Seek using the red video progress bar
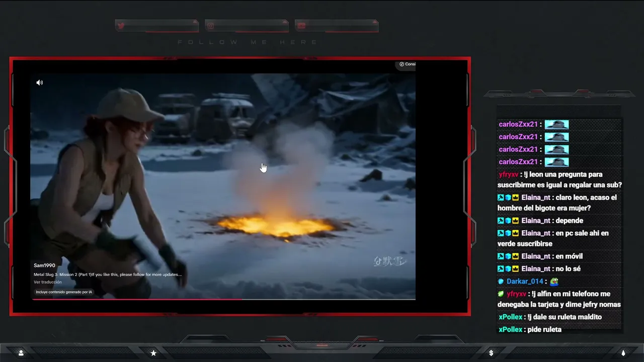 [224, 299]
